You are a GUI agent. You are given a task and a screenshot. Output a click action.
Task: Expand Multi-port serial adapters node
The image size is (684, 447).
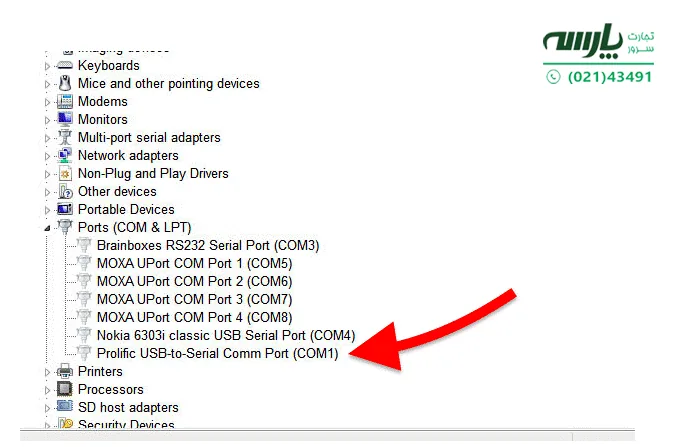pos(47,138)
